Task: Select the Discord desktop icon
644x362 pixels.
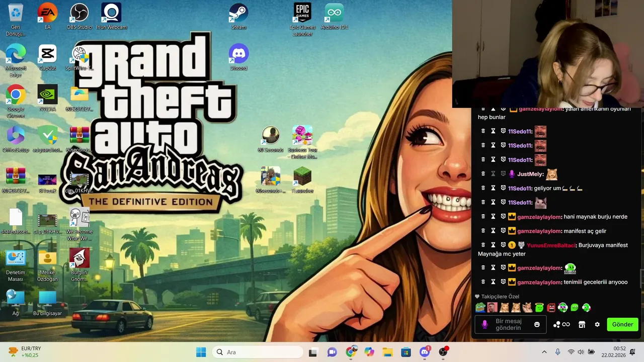Action: coord(238,57)
